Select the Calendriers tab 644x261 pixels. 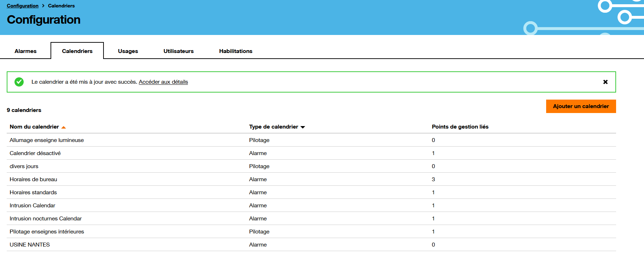coord(77,51)
